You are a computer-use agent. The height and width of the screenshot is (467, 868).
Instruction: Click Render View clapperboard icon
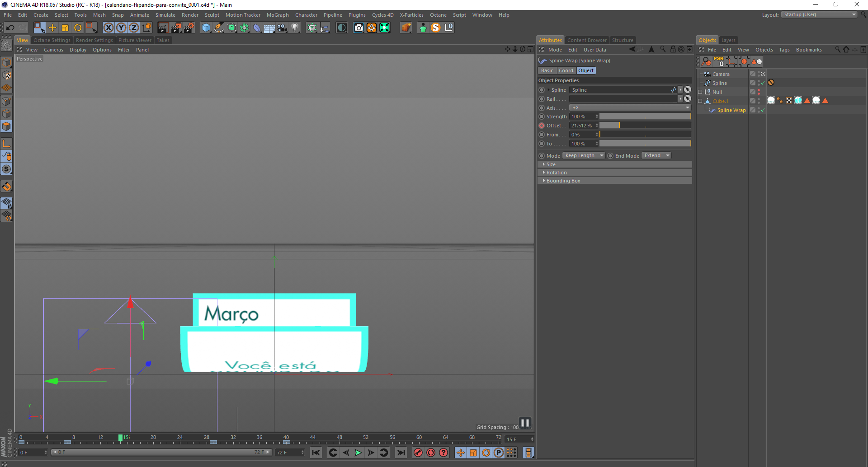[163, 28]
